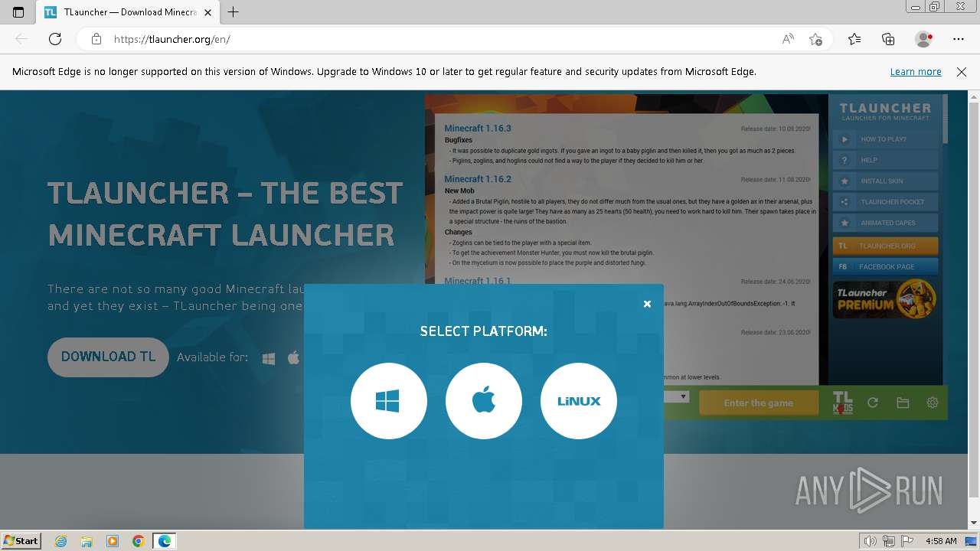
Task: Click TLauncher PREMIUM banner
Action: 885,299
